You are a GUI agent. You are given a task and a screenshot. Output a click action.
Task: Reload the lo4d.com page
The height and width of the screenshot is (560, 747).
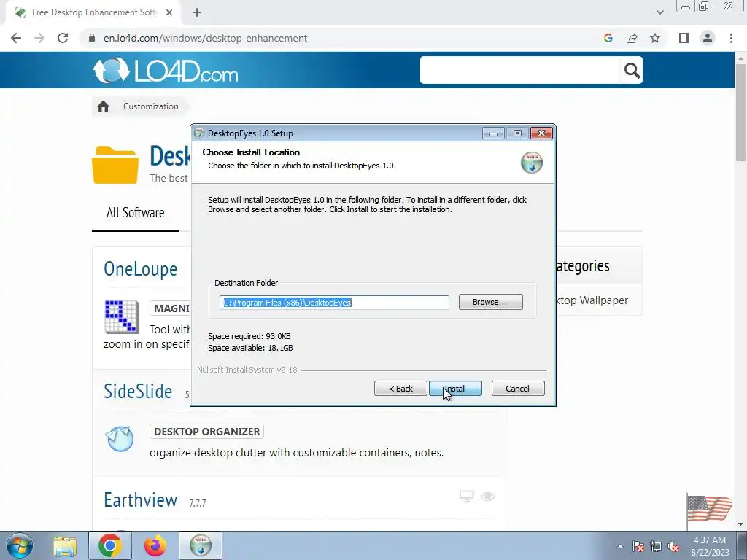(x=63, y=38)
